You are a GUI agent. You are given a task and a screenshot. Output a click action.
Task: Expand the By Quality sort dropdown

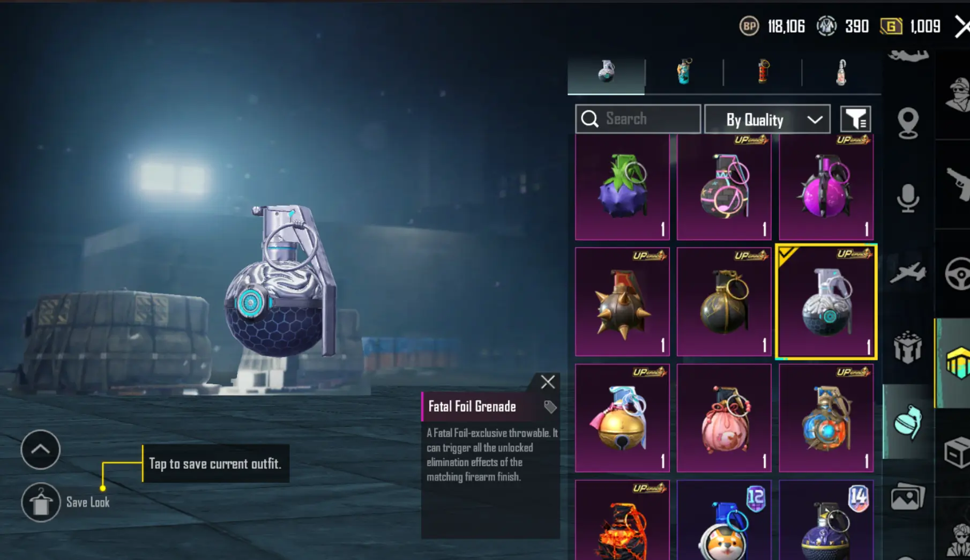pos(767,120)
